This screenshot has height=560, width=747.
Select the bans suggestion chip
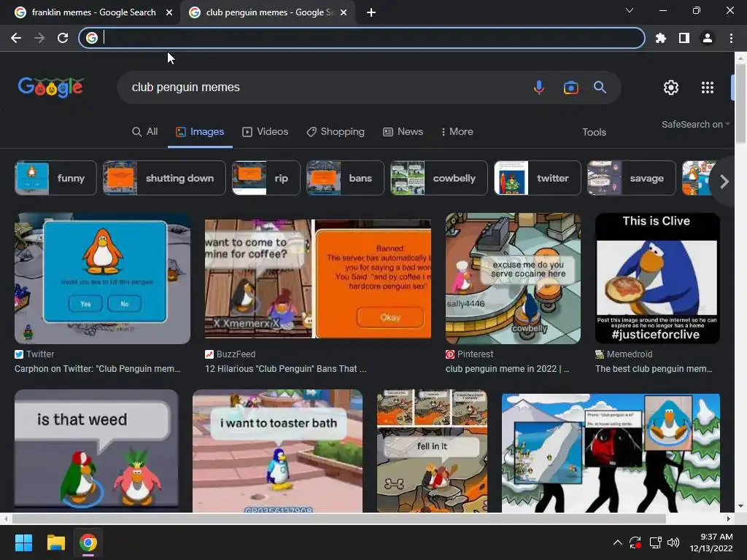coord(345,178)
